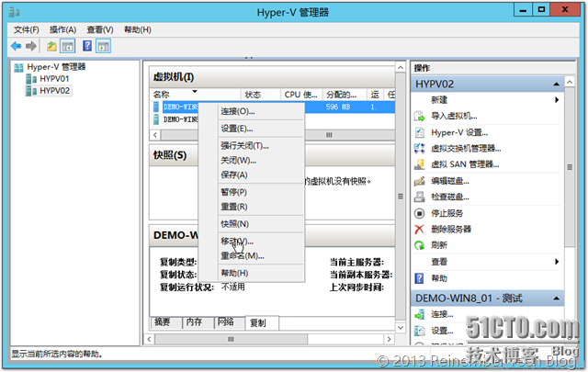The image size is (588, 372).
Task: Click the Import Virtual Machine icon (导入虚拟机)
Action: coord(419,117)
